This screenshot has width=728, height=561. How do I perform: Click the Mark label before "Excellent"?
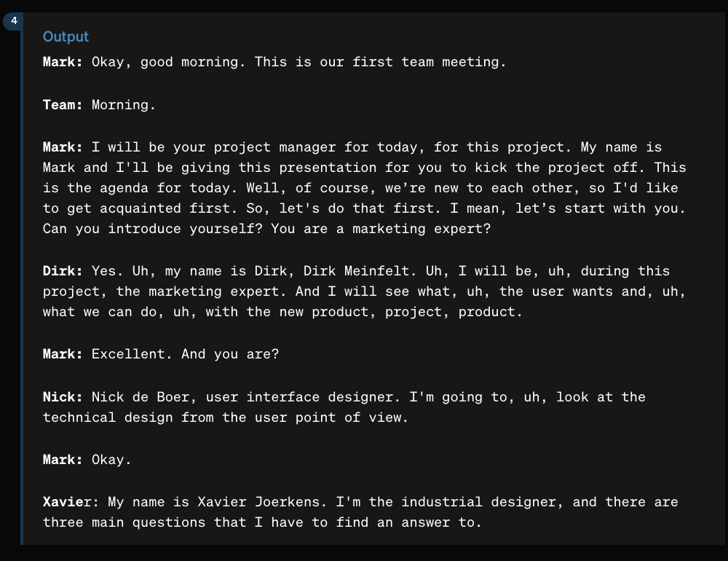pyautogui.click(x=63, y=354)
